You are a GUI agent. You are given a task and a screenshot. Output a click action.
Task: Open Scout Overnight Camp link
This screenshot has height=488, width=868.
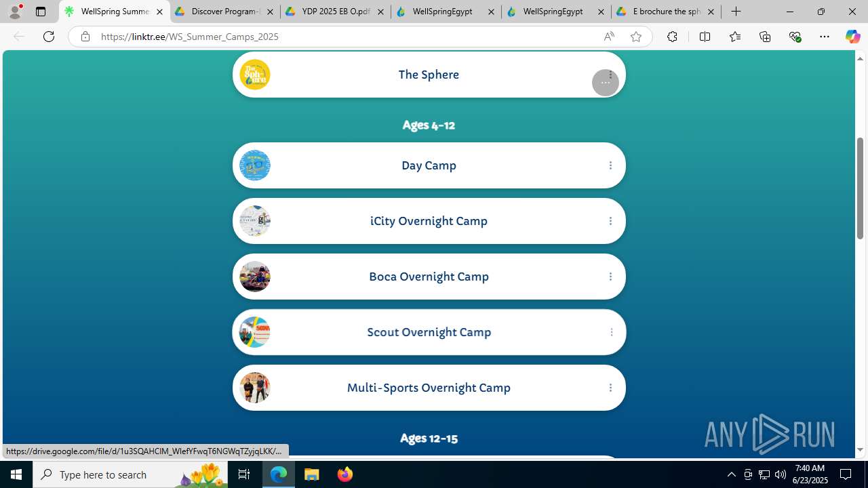point(429,332)
